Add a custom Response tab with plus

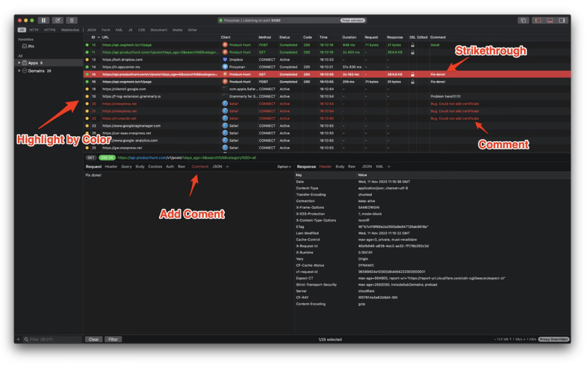tap(389, 166)
